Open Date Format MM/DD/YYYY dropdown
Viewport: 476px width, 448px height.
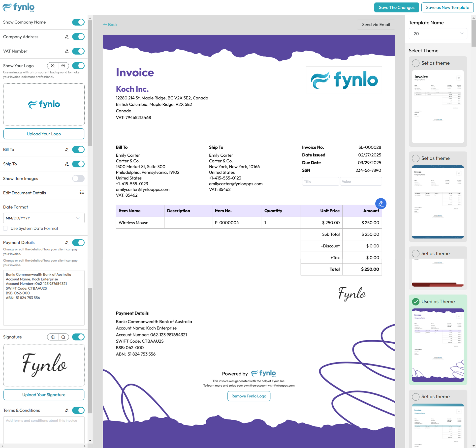click(44, 218)
